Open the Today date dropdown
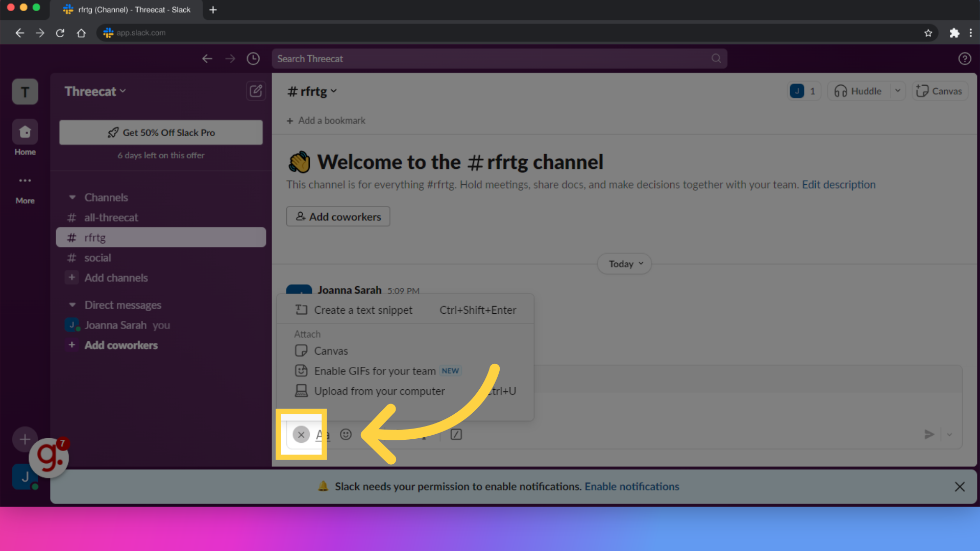Image resolution: width=980 pixels, height=551 pixels. (625, 264)
